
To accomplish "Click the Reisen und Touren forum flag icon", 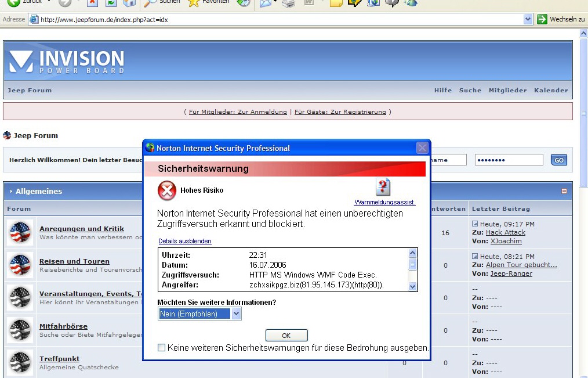I will (x=21, y=265).
